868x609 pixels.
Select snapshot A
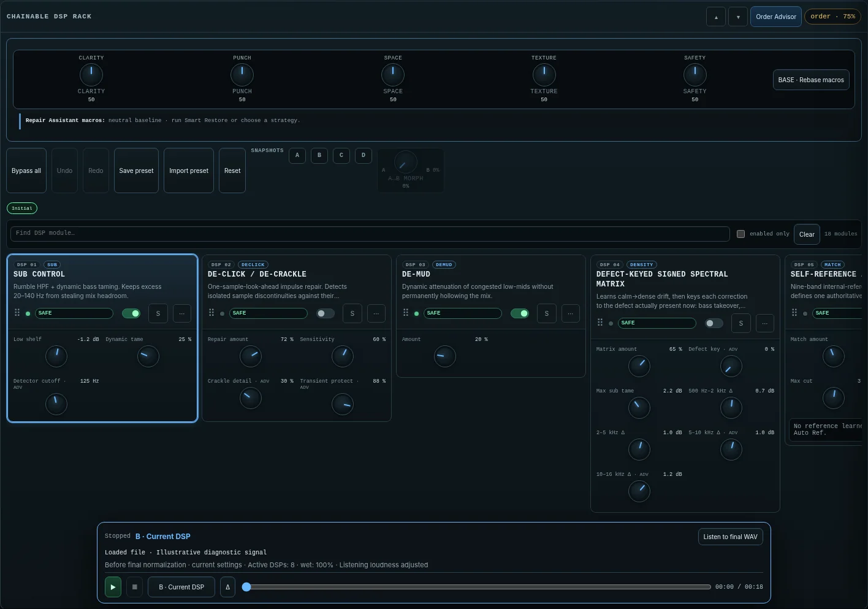click(297, 155)
